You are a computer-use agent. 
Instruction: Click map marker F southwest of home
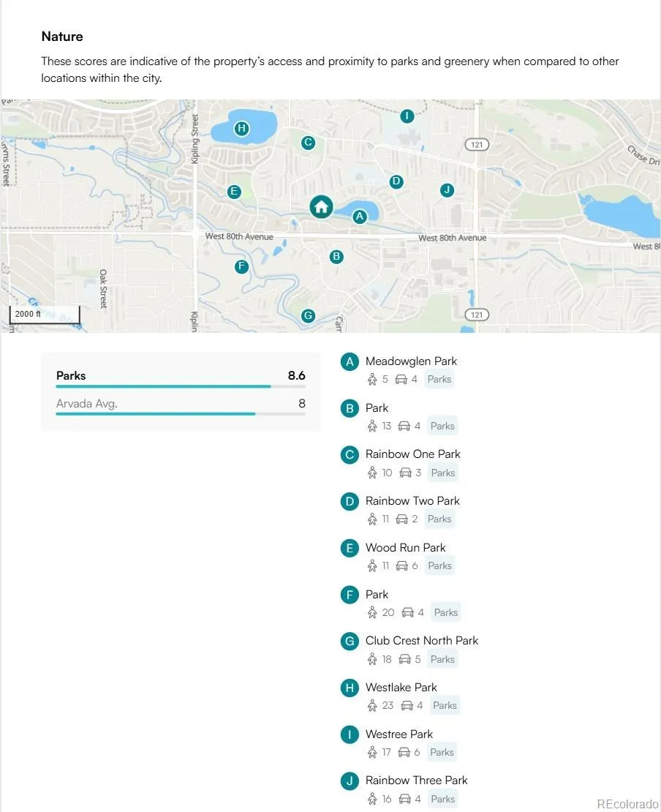[x=241, y=266]
